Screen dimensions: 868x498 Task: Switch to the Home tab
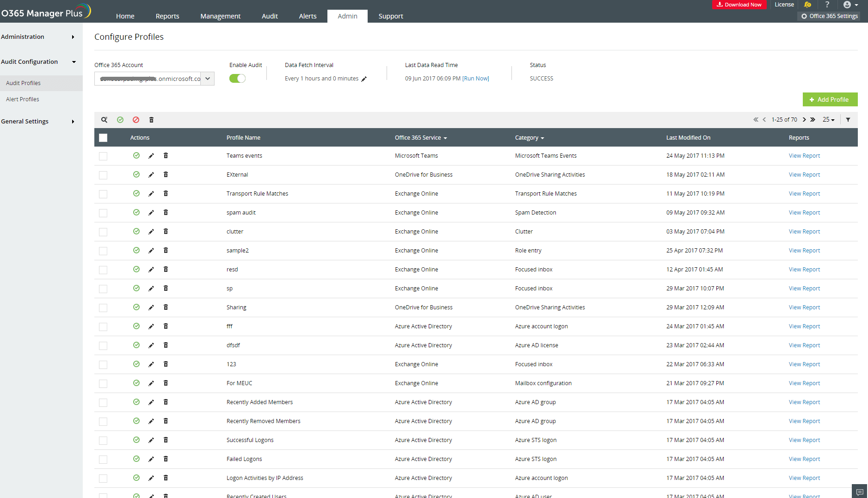(x=125, y=16)
